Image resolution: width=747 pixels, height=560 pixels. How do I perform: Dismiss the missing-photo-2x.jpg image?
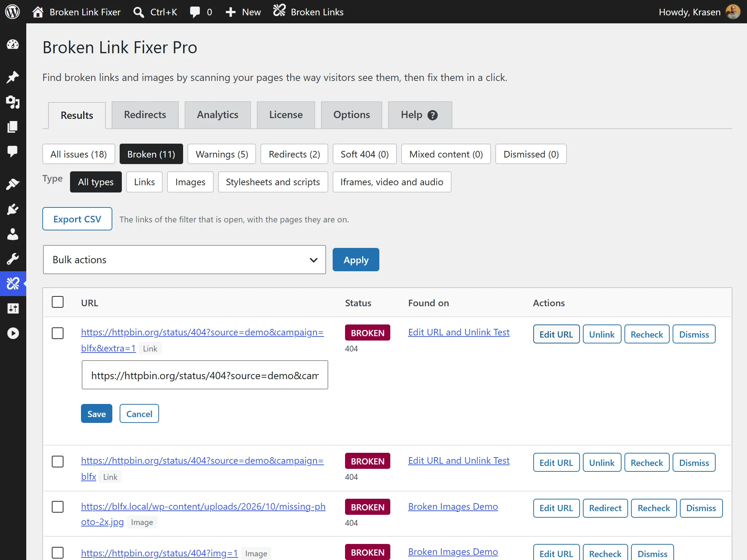701,508
